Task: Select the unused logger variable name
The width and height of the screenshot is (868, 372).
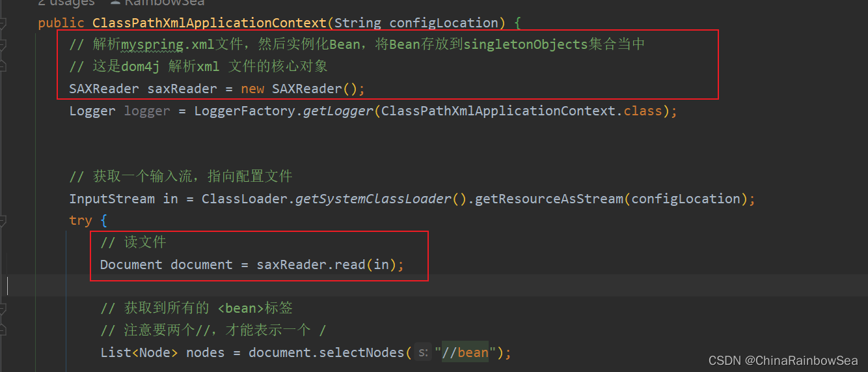Action: (147, 111)
